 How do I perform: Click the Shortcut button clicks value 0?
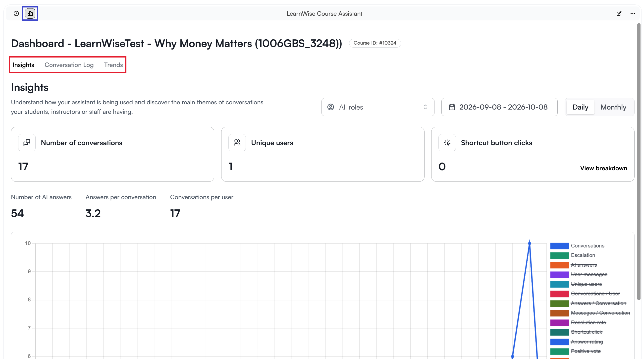point(442,167)
